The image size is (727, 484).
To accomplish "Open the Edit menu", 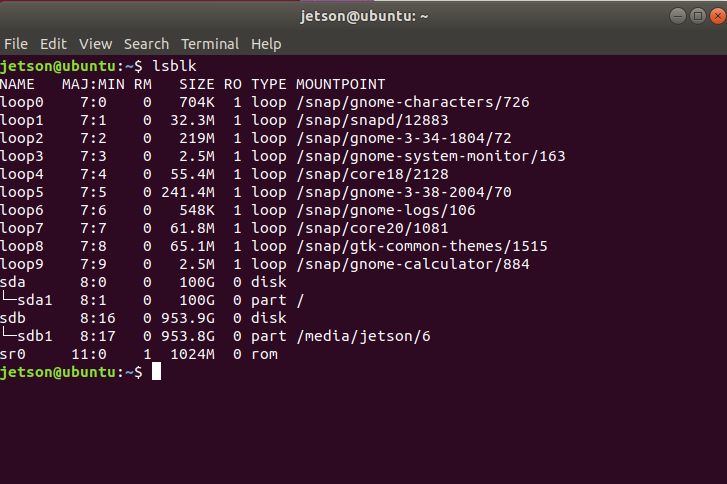I will [x=53, y=44].
